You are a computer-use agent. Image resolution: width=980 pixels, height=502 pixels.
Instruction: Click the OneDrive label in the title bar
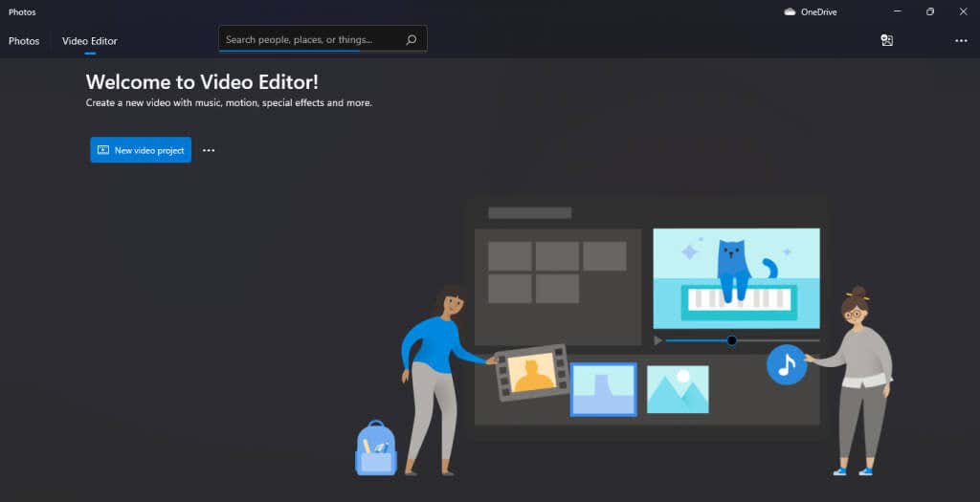click(819, 11)
